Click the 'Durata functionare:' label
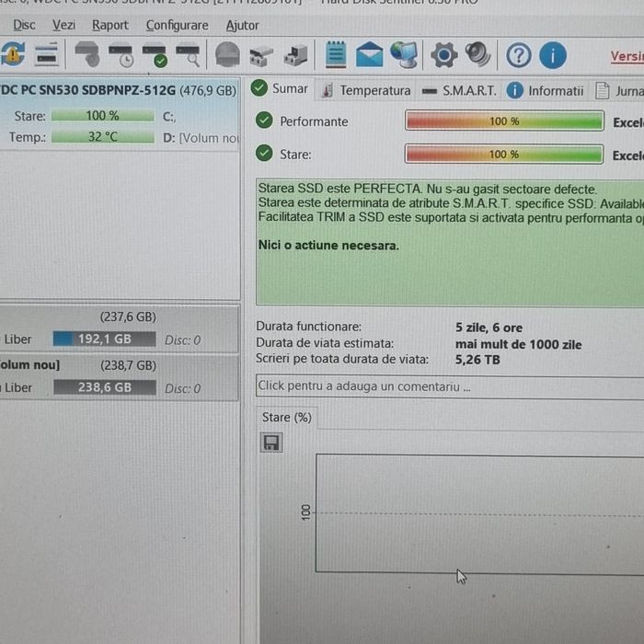 308,327
